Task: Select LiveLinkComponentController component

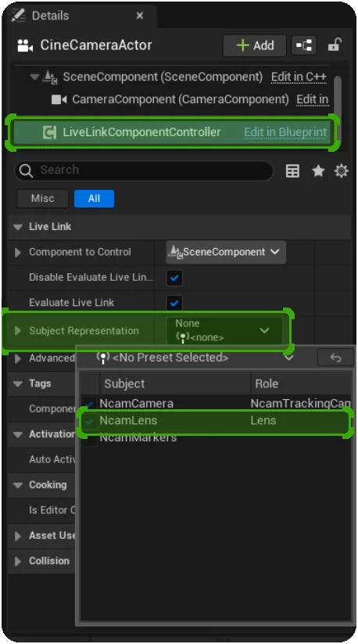Action: click(x=172, y=132)
